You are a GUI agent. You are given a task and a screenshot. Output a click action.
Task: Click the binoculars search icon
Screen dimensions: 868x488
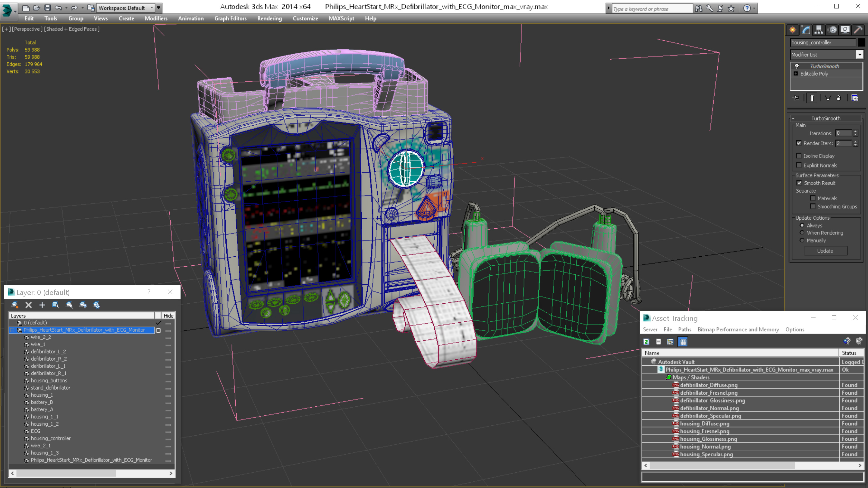(699, 8)
